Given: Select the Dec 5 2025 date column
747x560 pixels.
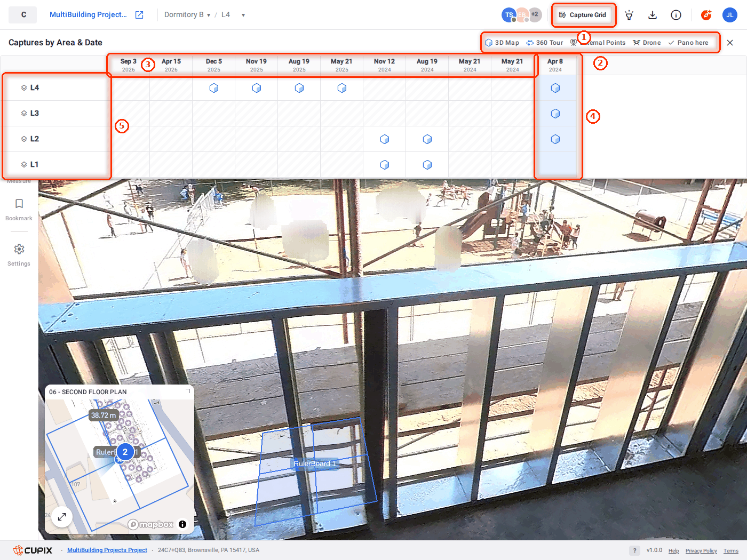Looking at the screenshot, I should (x=214, y=65).
